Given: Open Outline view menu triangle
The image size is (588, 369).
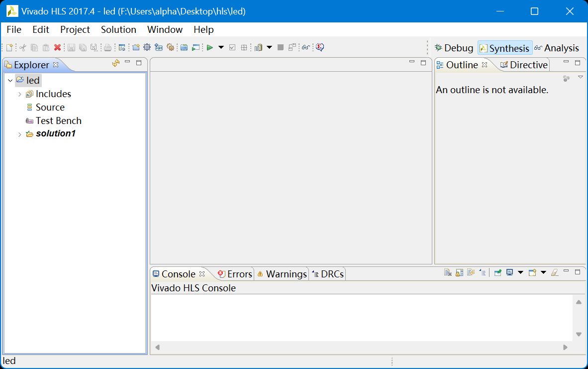Looking at the screenshot, I should 581,77.
